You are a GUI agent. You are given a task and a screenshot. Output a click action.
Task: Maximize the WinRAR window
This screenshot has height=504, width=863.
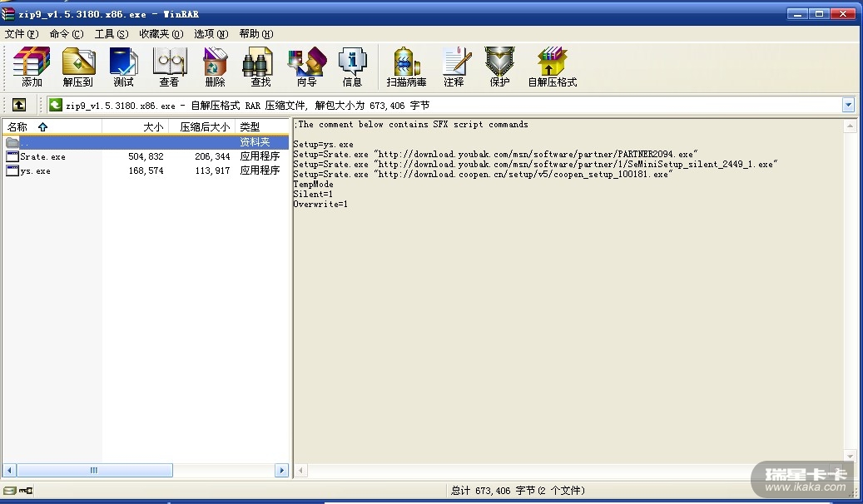pos(819,14)
